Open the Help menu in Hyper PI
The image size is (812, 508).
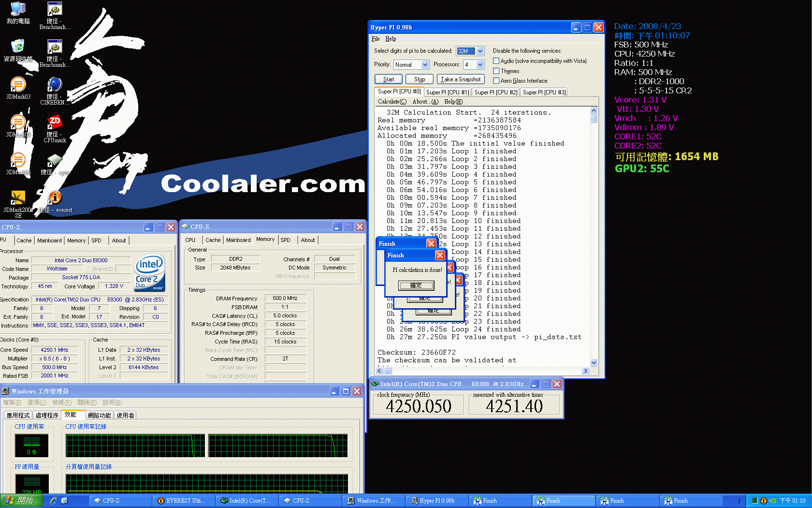point(391,39)
